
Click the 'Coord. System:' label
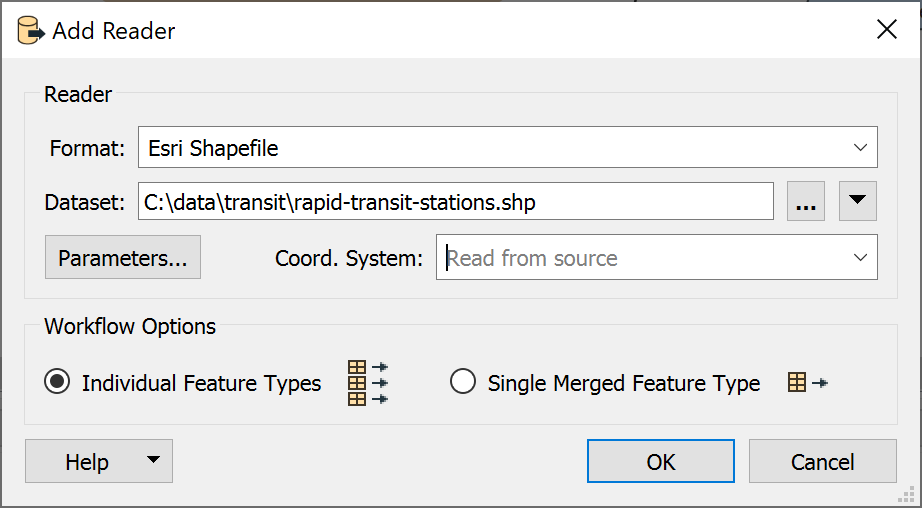click(x=349, y=258)
